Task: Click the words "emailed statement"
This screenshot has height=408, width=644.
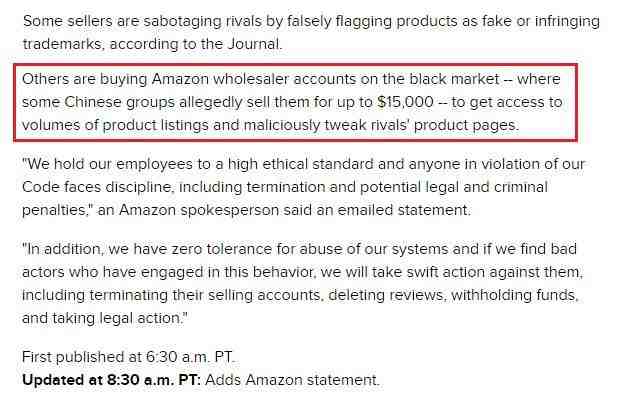Action: 403,210
